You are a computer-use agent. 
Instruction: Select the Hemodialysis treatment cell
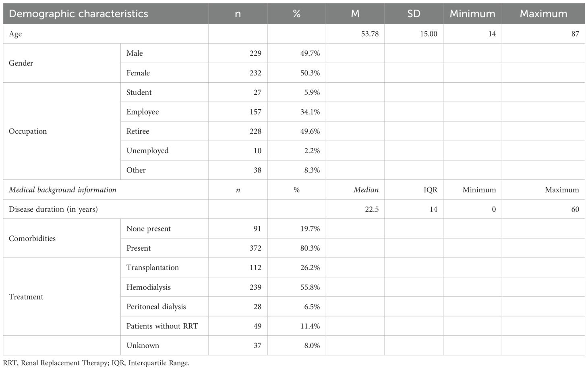pos(149,287)
